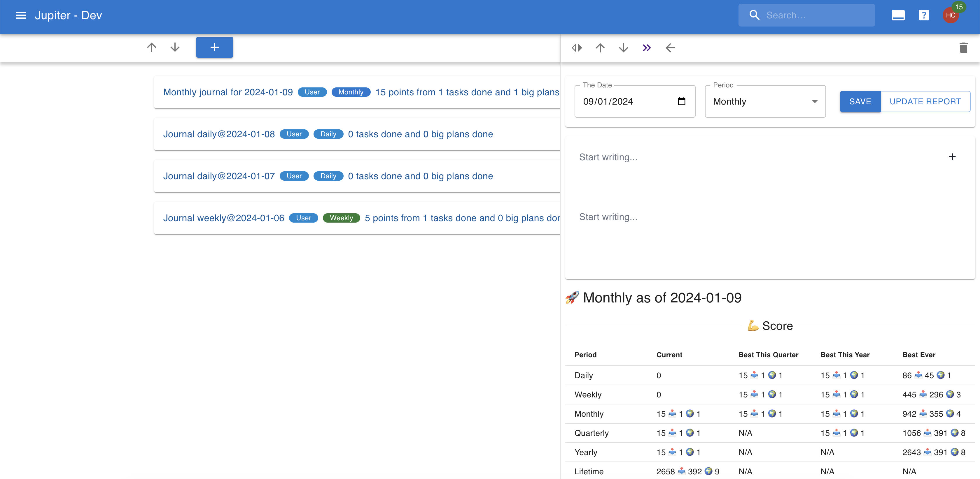Image resolution: width=980 pixels, height=479 pixels.
Task: Expand the Period dropdown set to Monthly
Action: (x=765, y=101)
